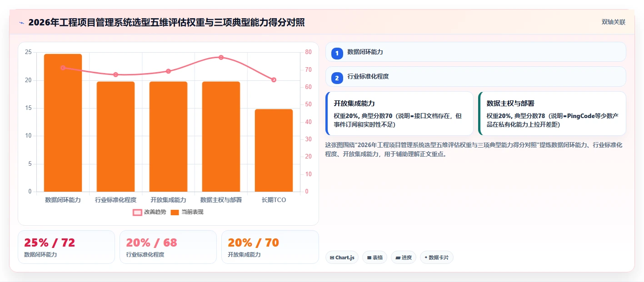
Task: Click the 20% / 68 stat card
Action: point(168,247)
